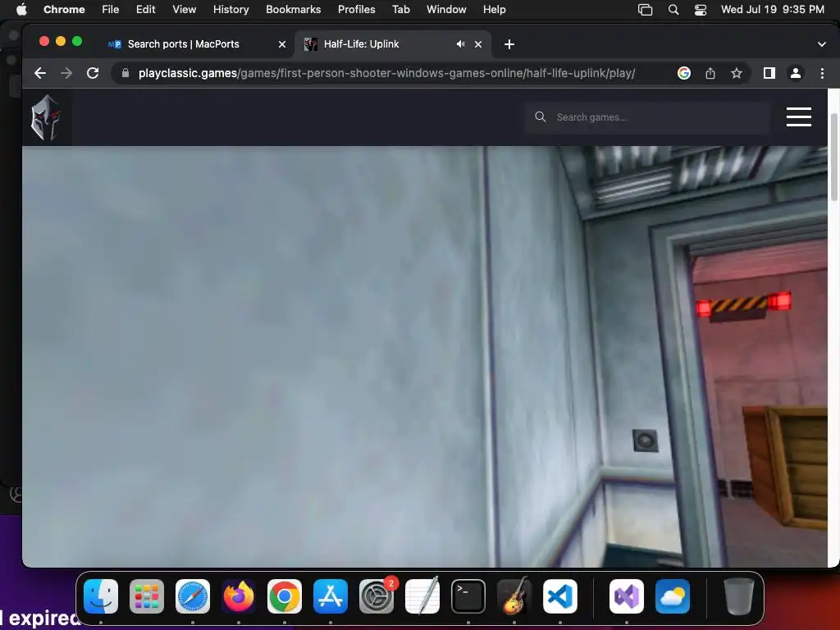Open System Settings from the Dock
The image size is (840, 630).
[x=376, y=596]
